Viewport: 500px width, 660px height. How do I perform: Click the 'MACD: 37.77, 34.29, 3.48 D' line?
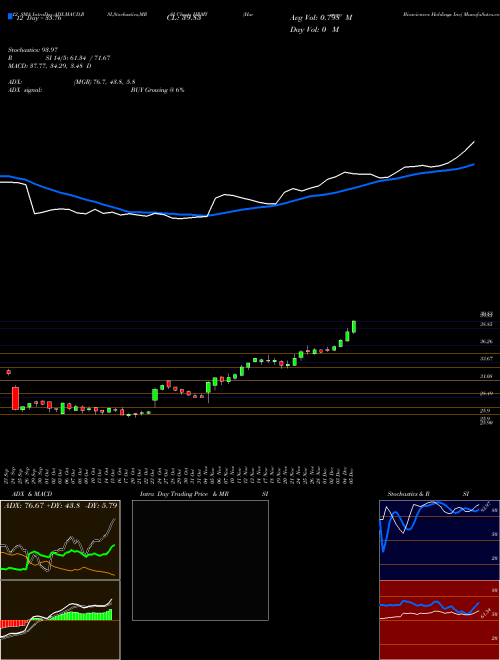point(50,66)
